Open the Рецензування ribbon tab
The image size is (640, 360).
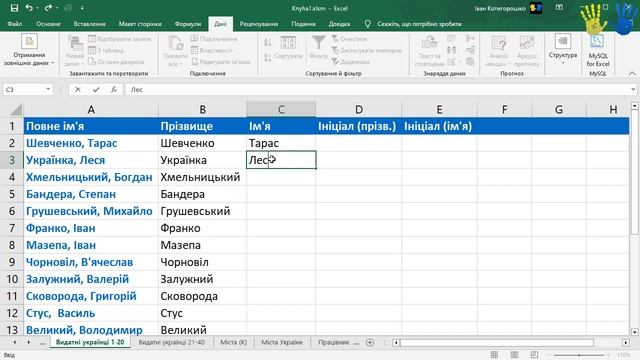[259, 24]
